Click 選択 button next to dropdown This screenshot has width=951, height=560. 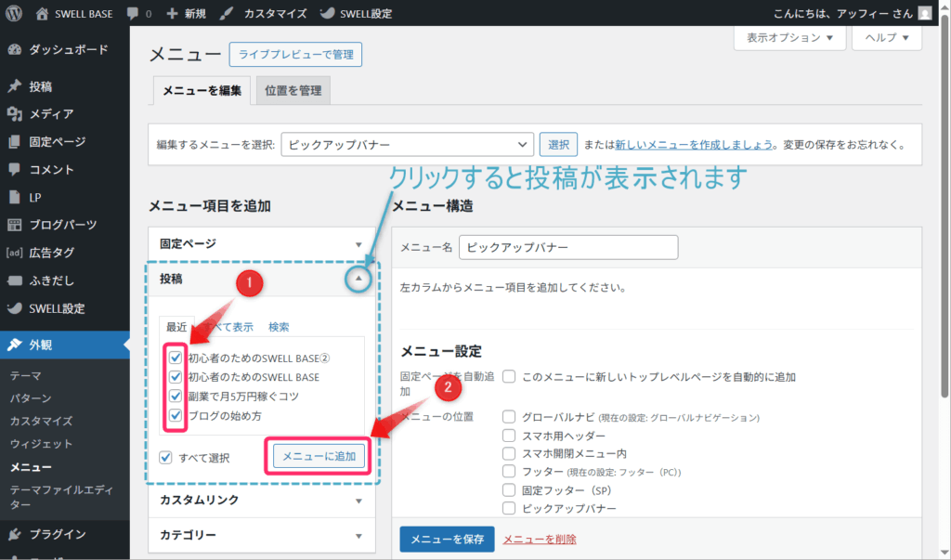[x=558, y=144]
